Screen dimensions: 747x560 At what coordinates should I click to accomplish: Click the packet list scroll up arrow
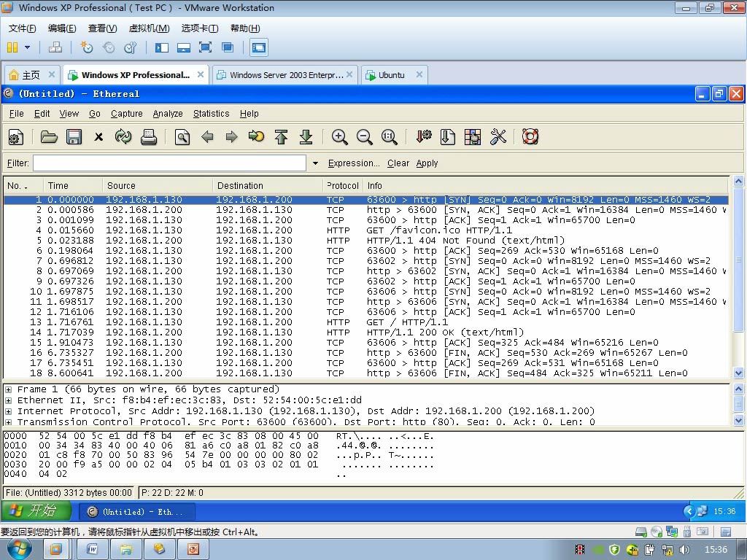pyautogui.click(x=738, y=181)
